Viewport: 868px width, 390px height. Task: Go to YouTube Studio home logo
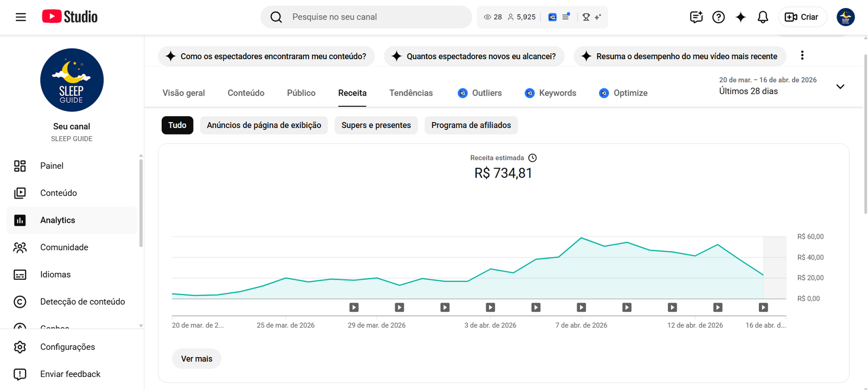coord(70,17)
